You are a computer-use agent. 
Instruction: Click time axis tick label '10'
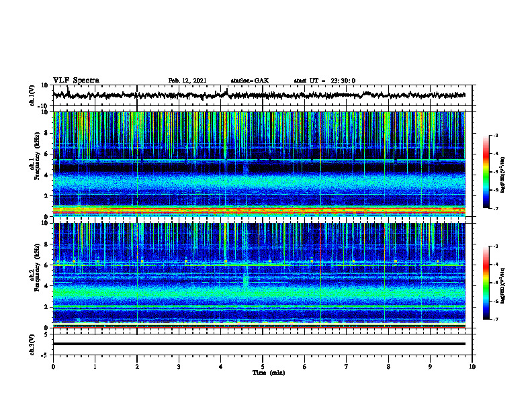(472, 367)
